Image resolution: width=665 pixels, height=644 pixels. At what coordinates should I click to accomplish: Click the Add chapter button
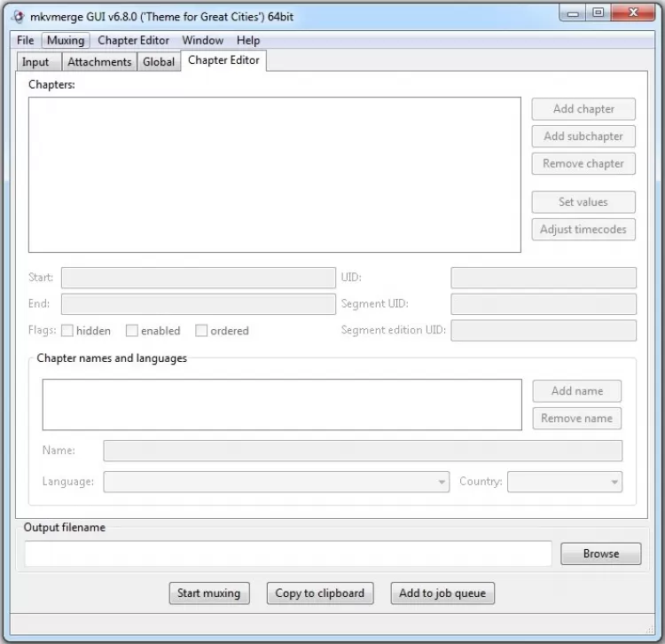(x=583, y=109)
